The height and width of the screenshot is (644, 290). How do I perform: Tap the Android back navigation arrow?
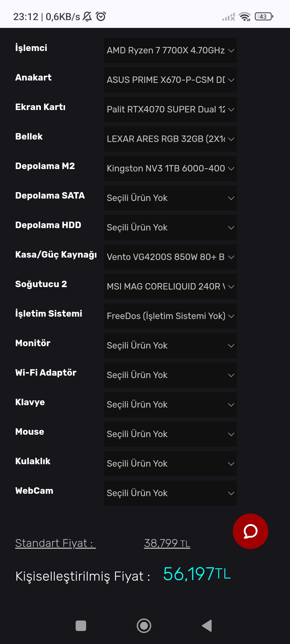[x=207, y=626]
